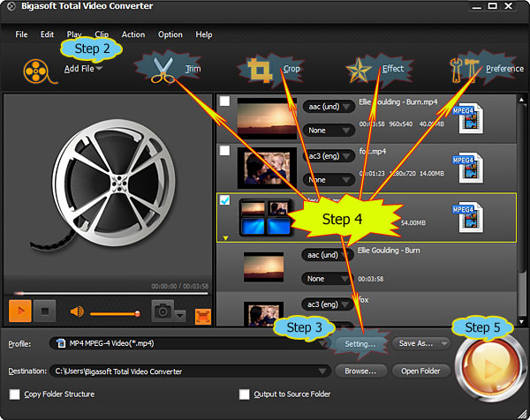The image size is (530, 420).
Task: Open the Edit menu
Action: tap(47, 34)
